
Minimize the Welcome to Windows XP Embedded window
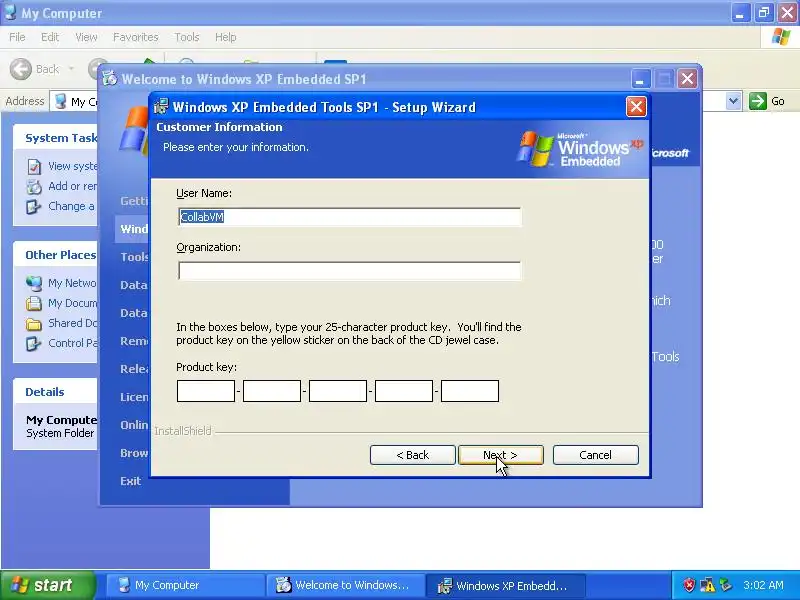pyautogui.click(x=640, y=79)
